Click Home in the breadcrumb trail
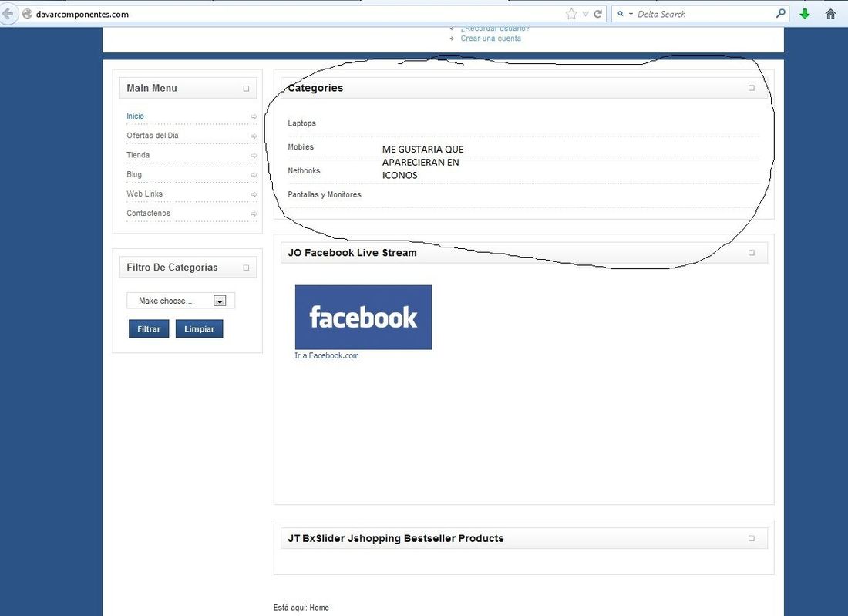Screen dimensions: 848x616 pyautogui.click(x=319, y=608)
